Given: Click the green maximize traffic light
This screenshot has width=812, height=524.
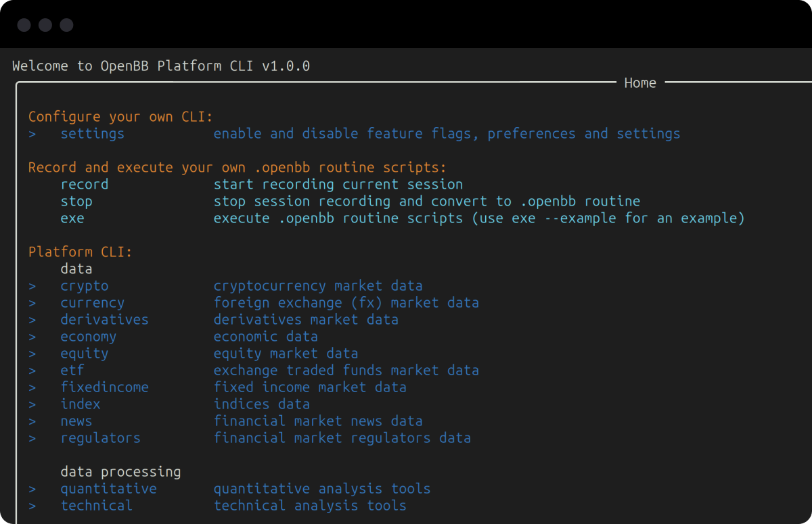Looking at the screenshot, I should [66, 24].
